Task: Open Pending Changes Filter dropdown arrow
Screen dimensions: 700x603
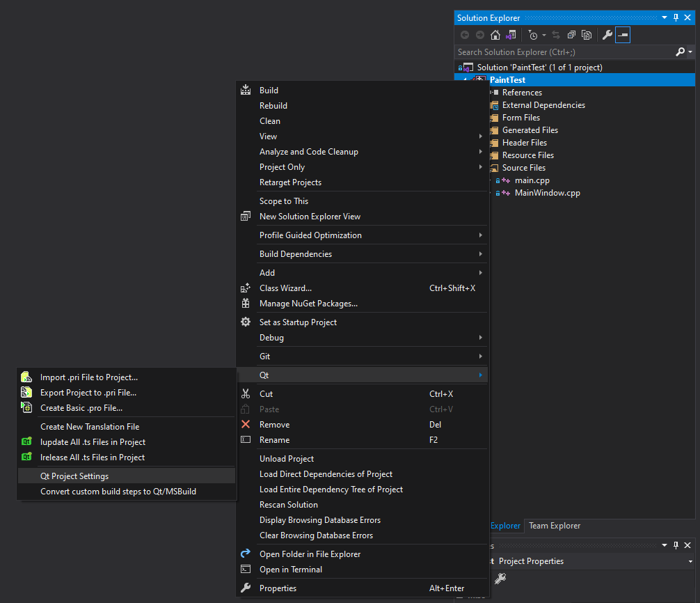Action: [543, 35]
